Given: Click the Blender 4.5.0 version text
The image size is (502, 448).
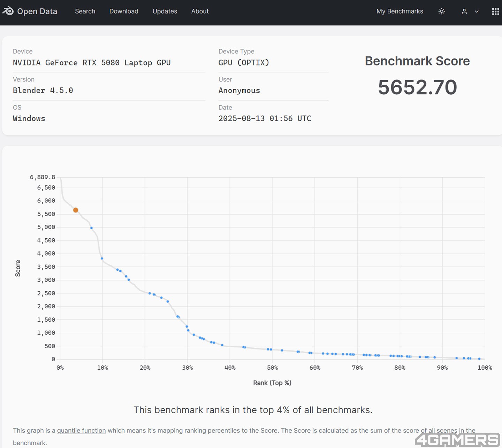Looking at the screenshot, I should [43, 91].
